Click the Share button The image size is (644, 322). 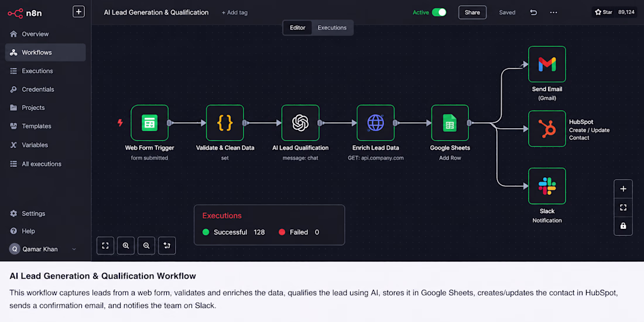tap(472, 12)
